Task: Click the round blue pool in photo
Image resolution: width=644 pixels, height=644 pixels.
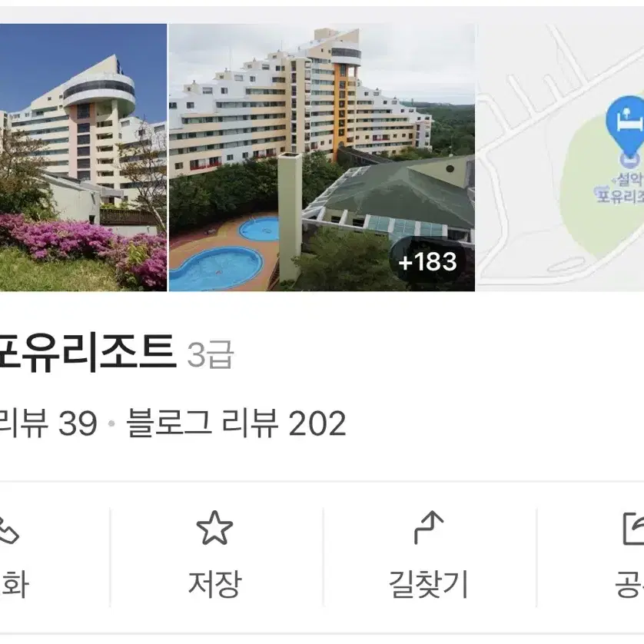Action: click(x=259, y=228)
